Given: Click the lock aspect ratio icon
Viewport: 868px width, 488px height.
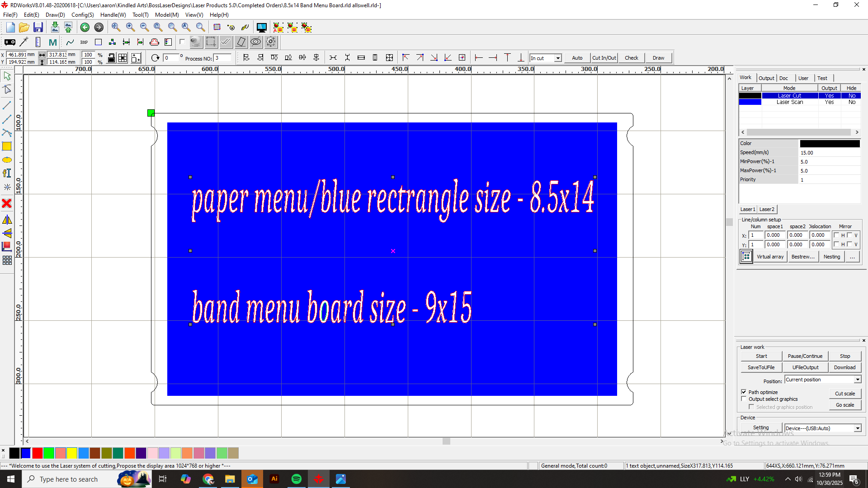Looking at the screenshot, I should [111, 58].
